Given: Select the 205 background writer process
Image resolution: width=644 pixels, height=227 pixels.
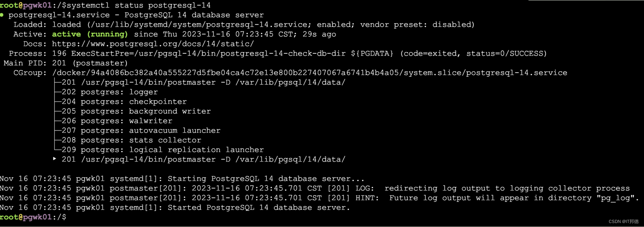Looking at the screenshot, I should tap(136, 111).
